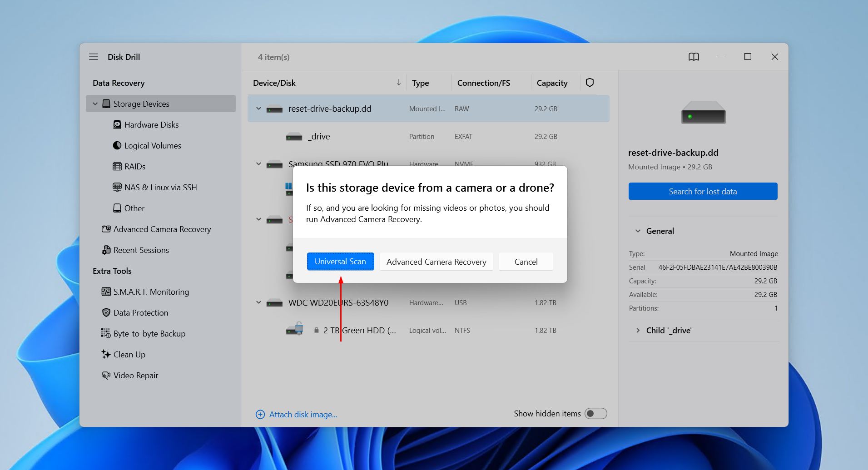Select the Other devices icon
Image resolution: width=868 pixels, height=470 pixels.
coord(117,208)
